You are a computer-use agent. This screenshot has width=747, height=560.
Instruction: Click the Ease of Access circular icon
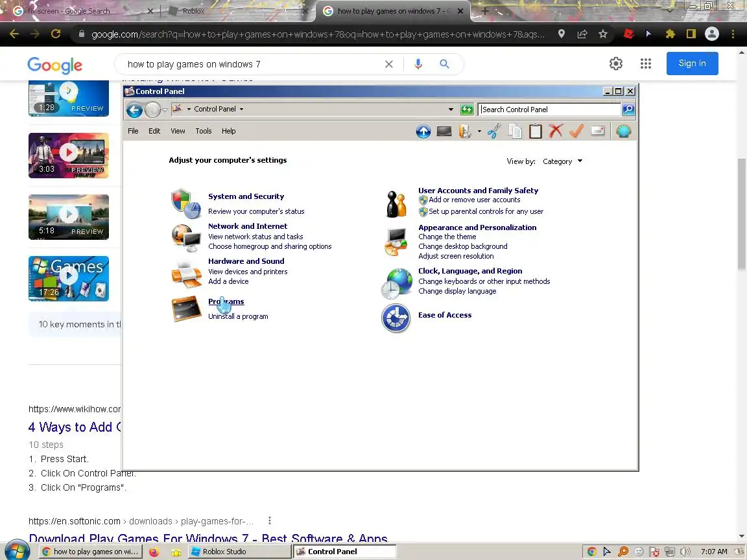click(x=396, y=318)
